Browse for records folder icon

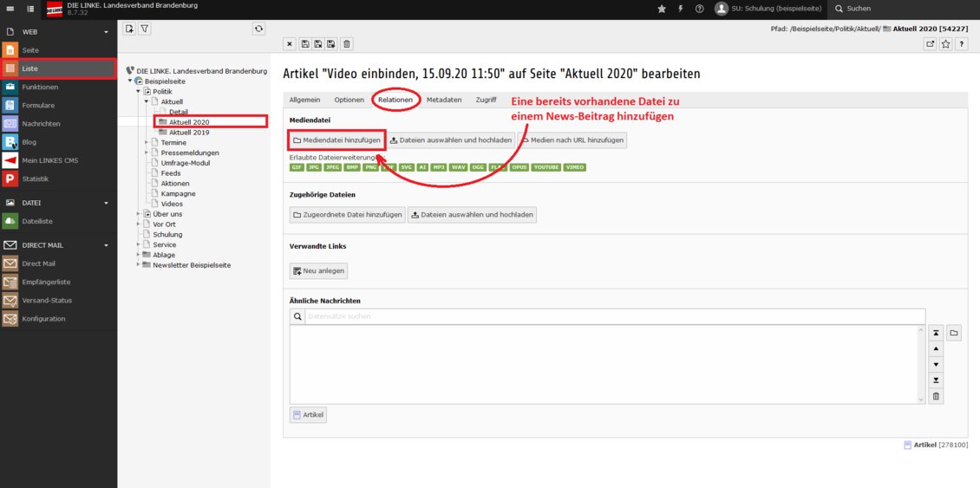954,333
